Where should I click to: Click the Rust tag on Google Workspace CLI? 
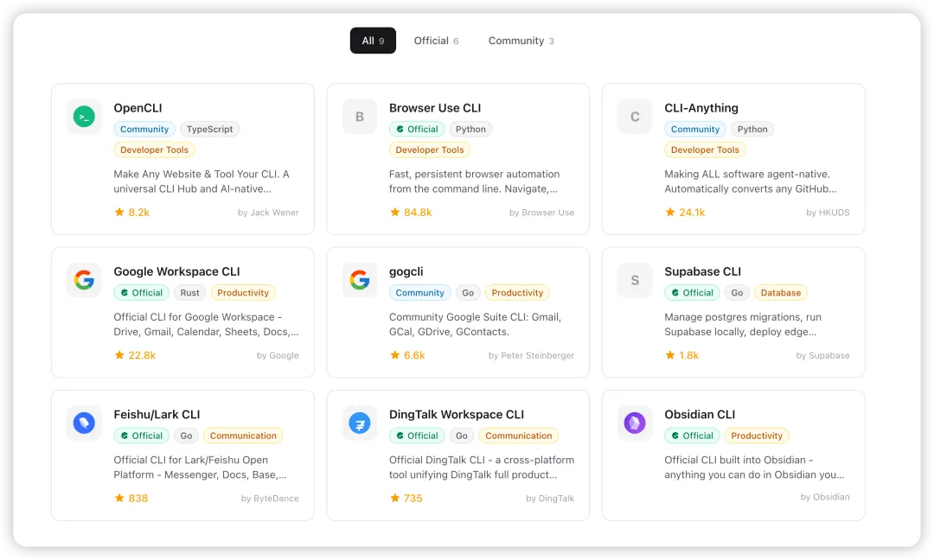[190, 293]
